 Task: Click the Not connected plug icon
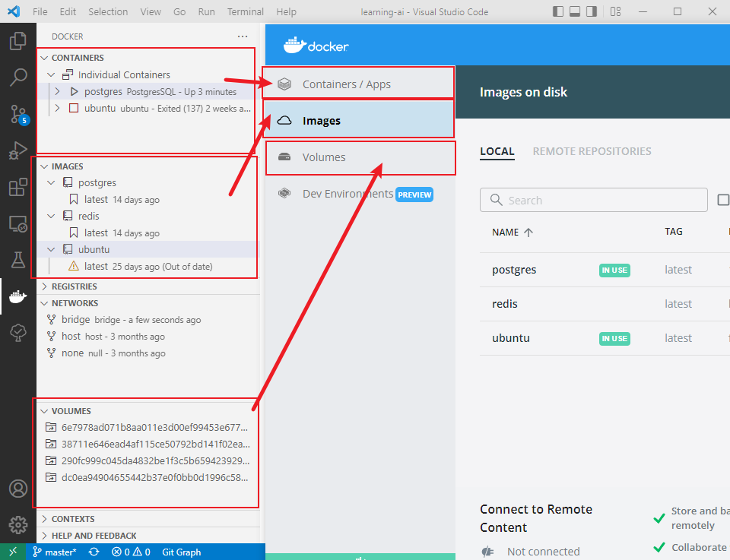point(487,552)
